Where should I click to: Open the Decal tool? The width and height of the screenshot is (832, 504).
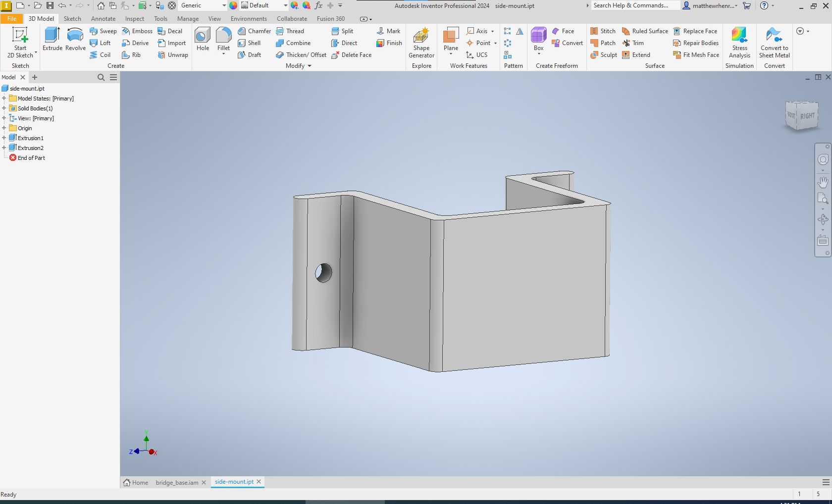(x=170, y=31)
